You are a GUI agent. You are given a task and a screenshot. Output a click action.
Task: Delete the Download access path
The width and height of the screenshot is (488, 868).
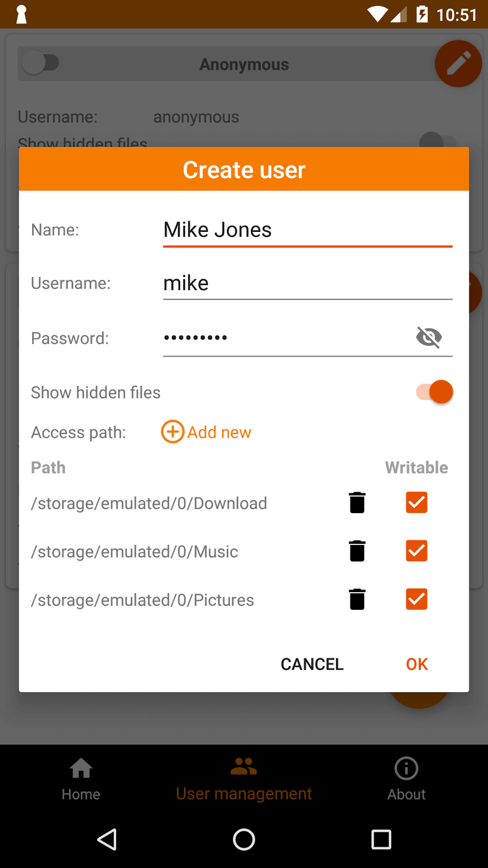357,503
